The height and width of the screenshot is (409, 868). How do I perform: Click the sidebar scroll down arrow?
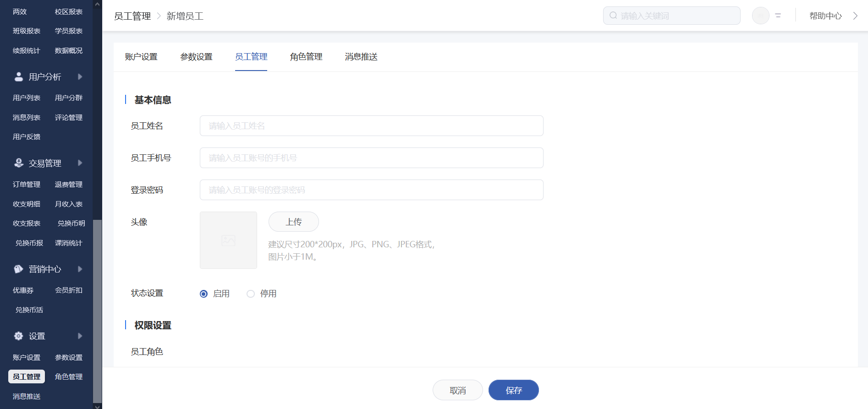pos(97,406)
